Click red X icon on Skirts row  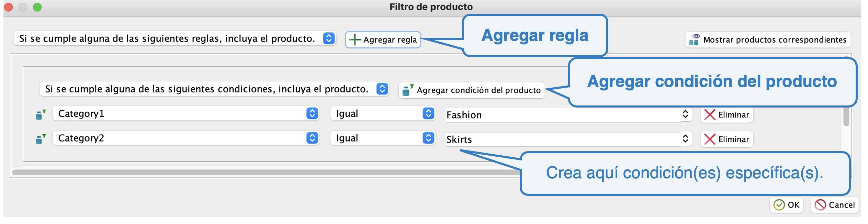coord(710,139)
